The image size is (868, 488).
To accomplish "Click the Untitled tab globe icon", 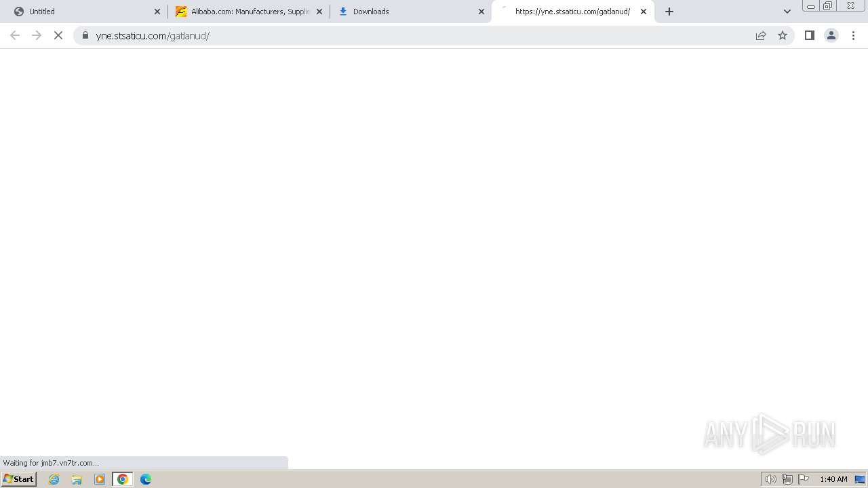I will 19,12.
